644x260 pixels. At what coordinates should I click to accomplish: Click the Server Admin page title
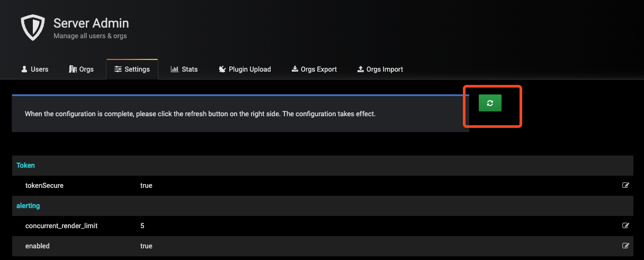(x=91, y=23)
